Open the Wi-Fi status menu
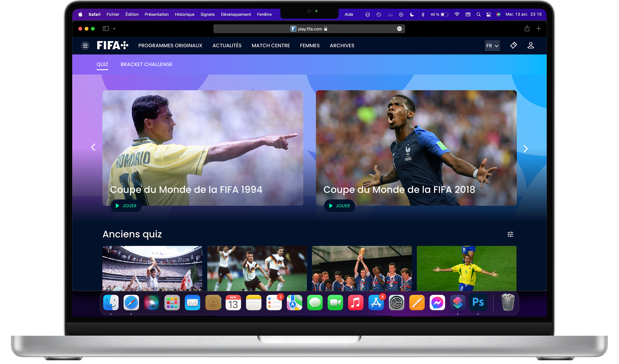619x364 pixels. (457, 15)
